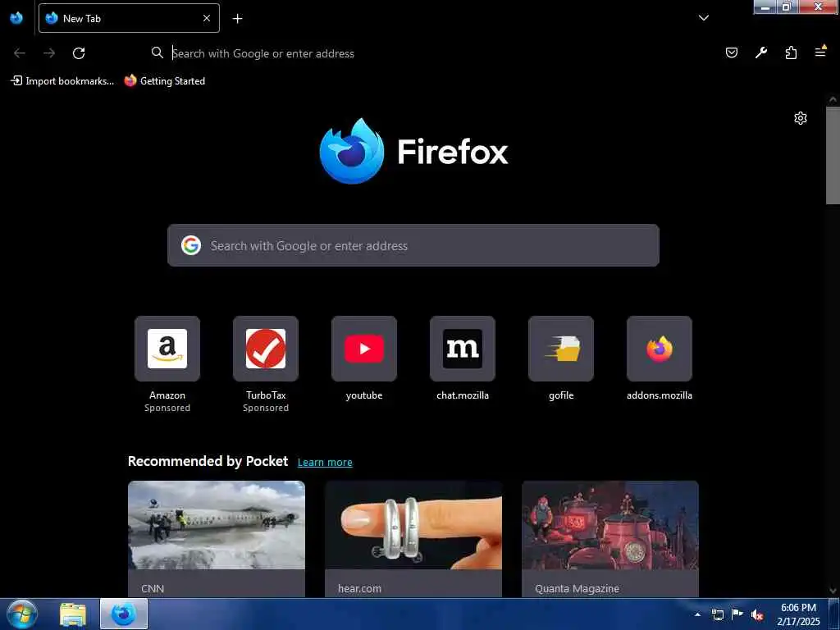
Task: Open the hear.com story thumbnail
Action: [413, 525]
